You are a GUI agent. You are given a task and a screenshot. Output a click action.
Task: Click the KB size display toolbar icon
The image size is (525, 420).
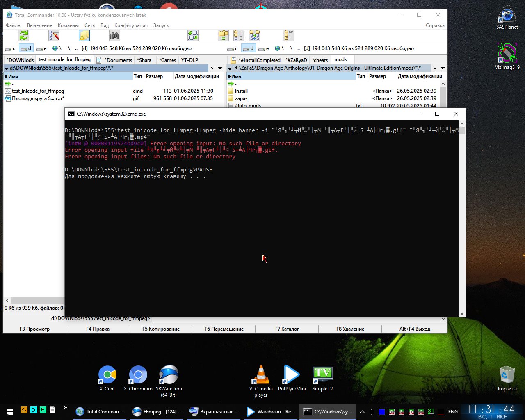click(288, 36)
